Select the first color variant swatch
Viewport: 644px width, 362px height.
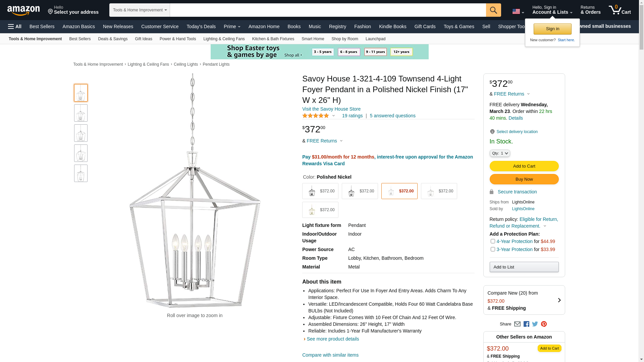pos(320,191)
